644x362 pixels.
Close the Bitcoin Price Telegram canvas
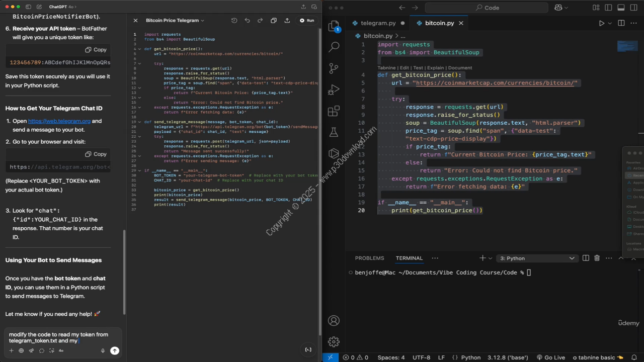click(135, 21)
